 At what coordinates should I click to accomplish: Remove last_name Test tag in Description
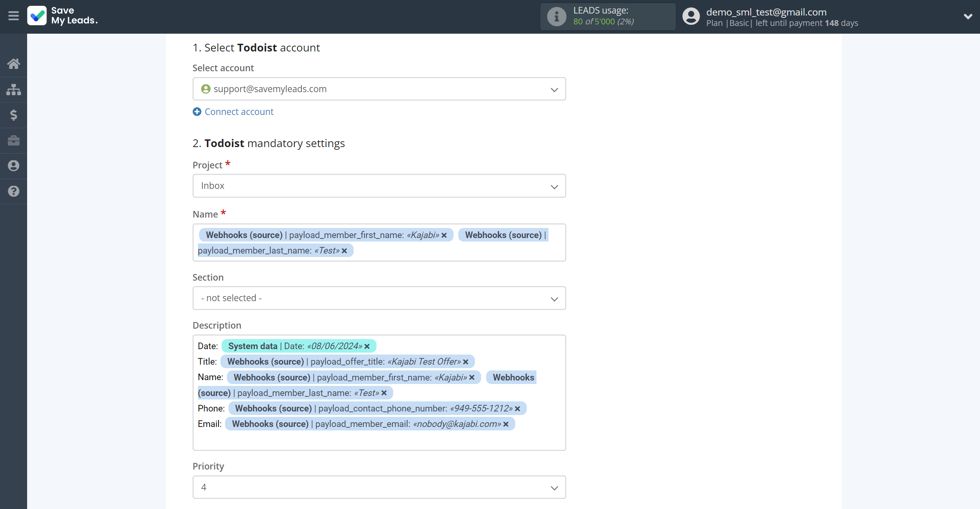(x=384, y=393)
